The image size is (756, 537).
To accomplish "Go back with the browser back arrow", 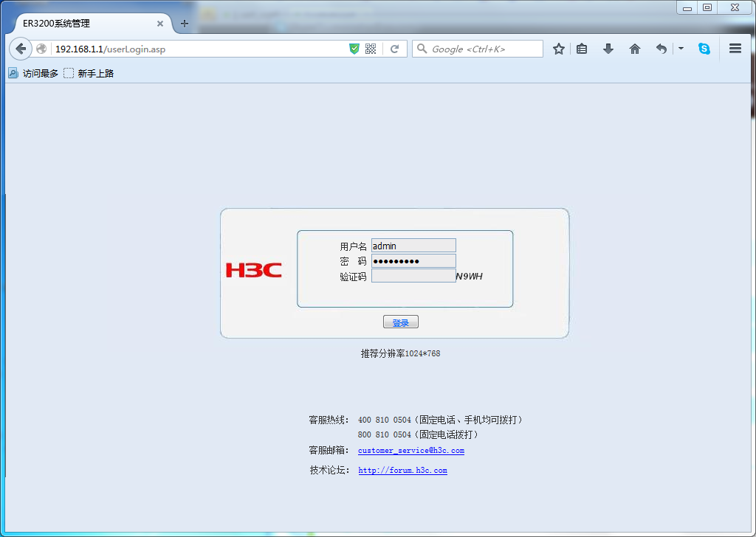I will pos(20,49).
